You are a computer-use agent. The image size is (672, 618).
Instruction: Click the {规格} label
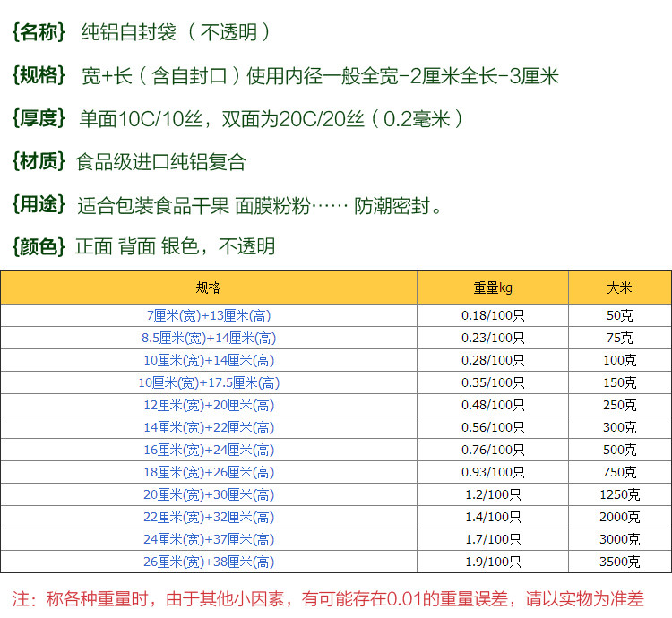coord(39,75)
